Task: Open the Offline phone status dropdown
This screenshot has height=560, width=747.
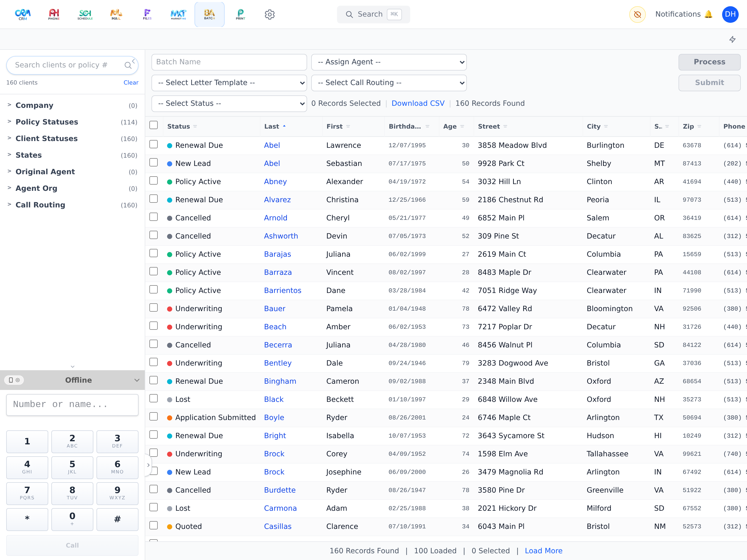Action: click(137, 380)
